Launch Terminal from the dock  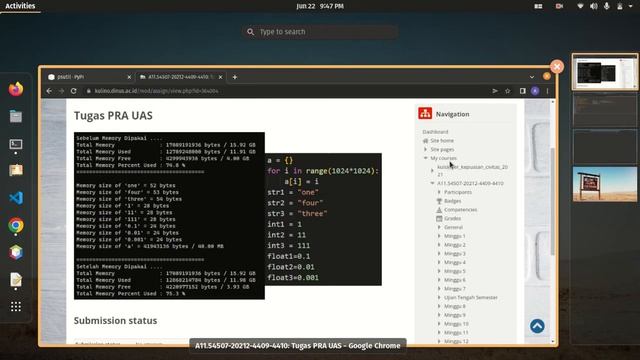coord(16,144)
